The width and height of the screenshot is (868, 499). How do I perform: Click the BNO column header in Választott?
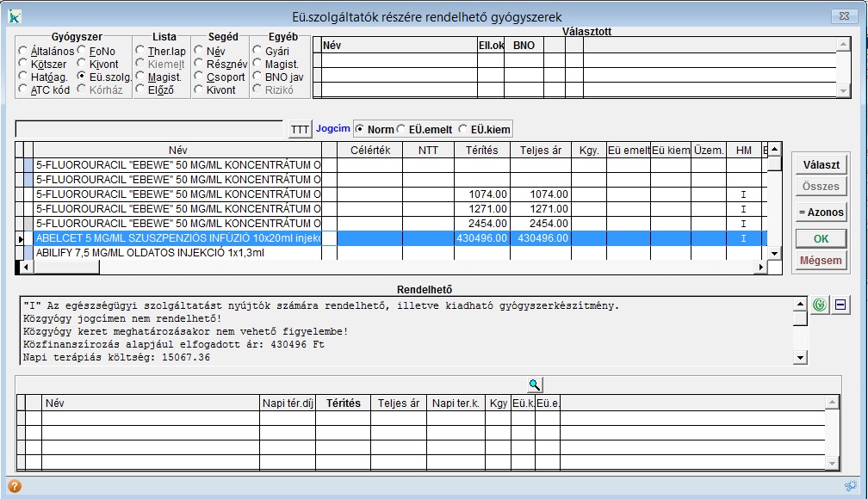pyautogui.click(x=524, y=46)
